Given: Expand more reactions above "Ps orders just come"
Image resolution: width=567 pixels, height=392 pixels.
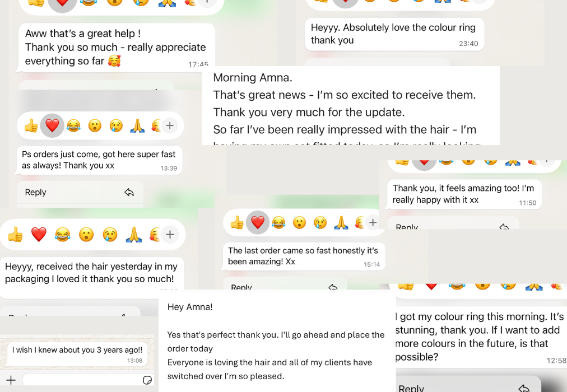Looking at the screenshot, I should [170, 126].
